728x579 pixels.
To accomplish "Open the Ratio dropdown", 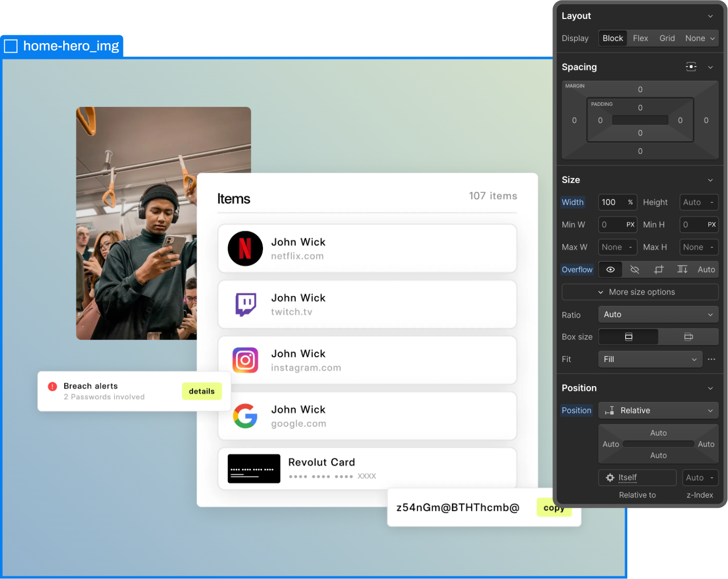I will [658, 314].
